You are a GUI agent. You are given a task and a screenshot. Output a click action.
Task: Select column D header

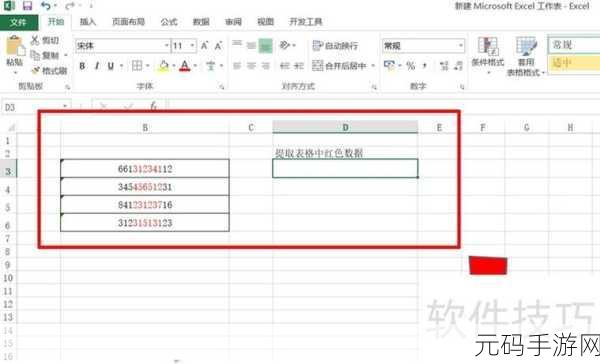(x=345, y=127)
